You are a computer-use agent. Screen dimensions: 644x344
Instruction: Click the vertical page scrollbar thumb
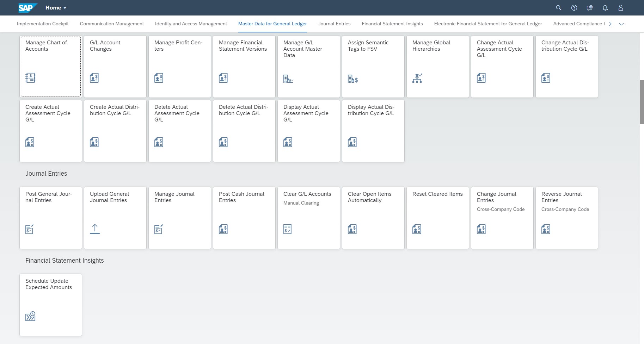(642, 102)
